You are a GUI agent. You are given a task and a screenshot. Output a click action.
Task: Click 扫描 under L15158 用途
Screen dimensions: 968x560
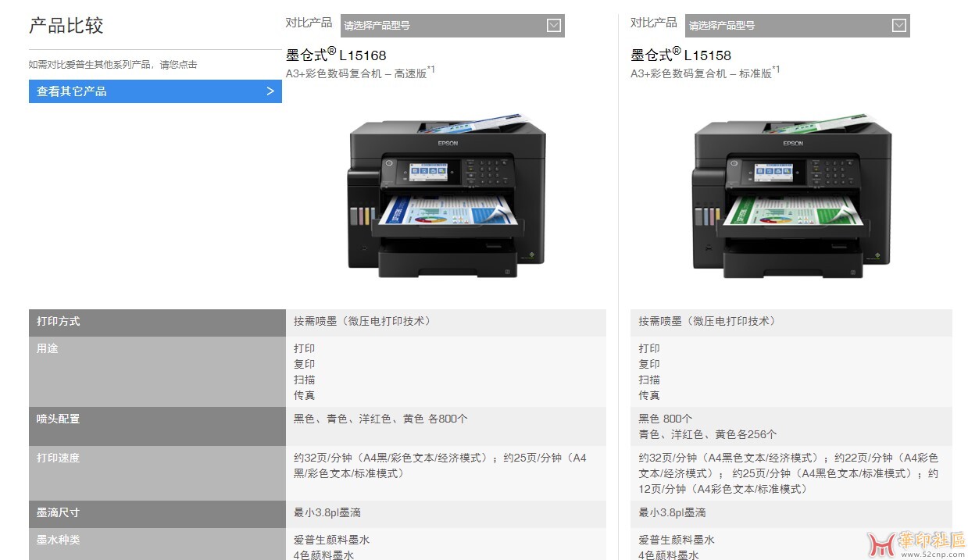pos(649,380)
